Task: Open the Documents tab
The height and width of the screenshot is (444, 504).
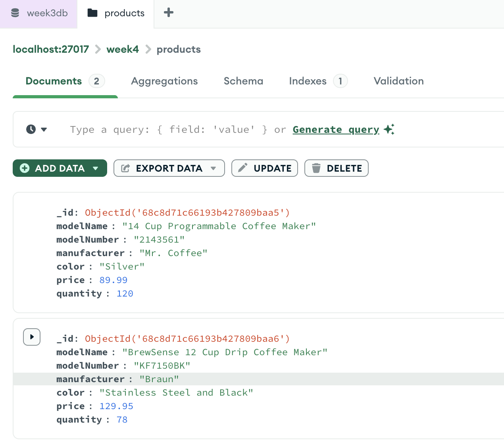Action: (x=65, y=81)
